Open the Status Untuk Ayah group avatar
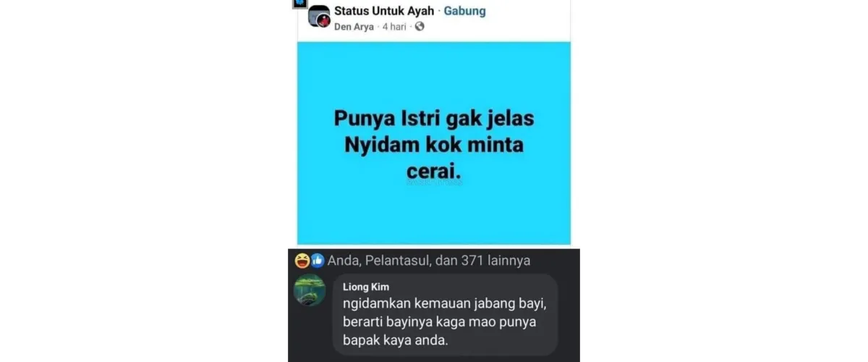The image size is (868, 362). tap(318, 17)
